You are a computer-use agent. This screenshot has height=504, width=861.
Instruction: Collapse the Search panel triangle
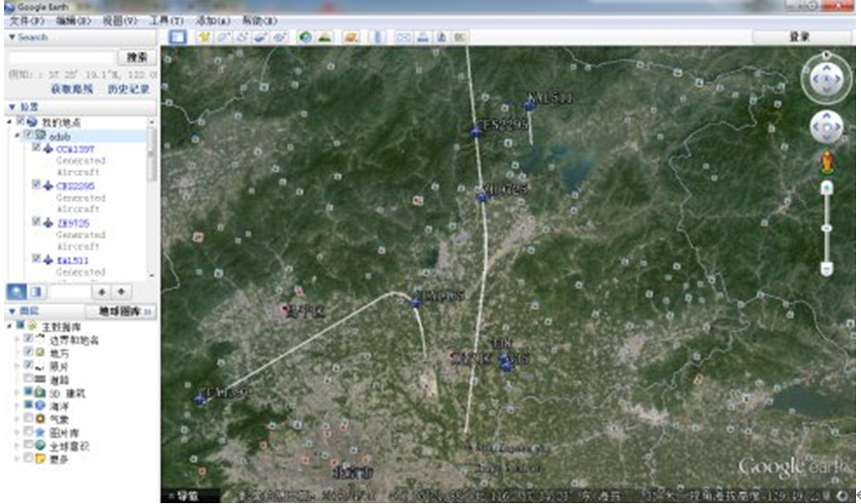coord(12,37)
